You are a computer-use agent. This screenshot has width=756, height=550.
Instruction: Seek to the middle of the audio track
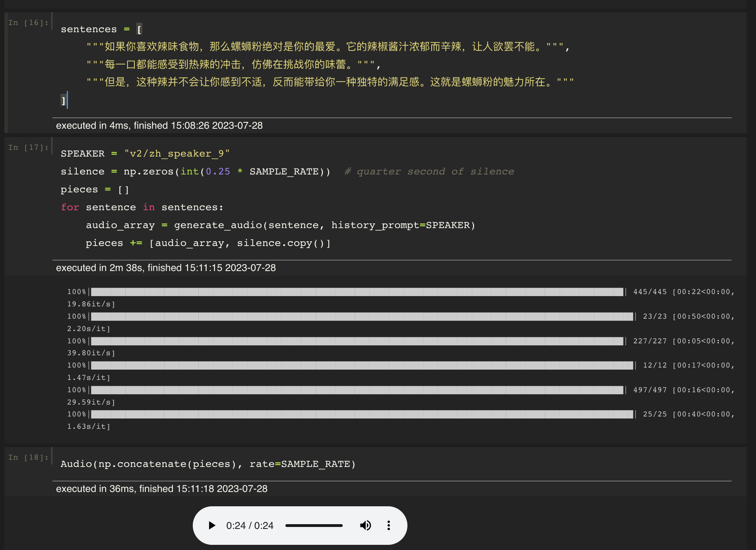(314, 525)
